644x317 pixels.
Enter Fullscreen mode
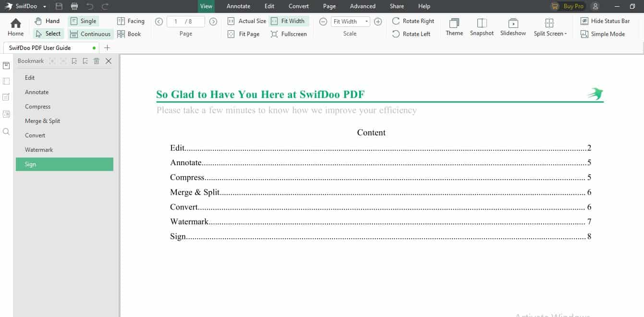(x=289, y=34)
